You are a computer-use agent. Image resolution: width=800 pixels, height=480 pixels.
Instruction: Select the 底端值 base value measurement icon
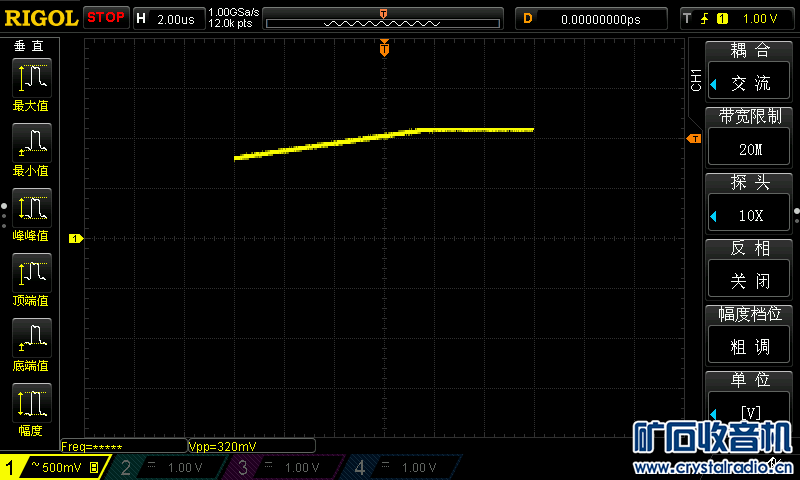[x=32, y=338]
